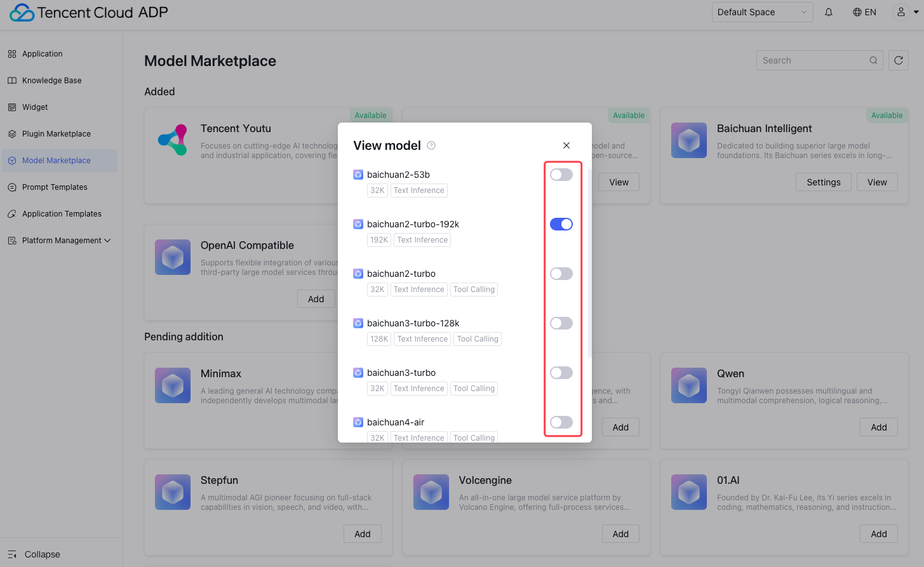The width and height of the screenshot is (924, 567).
Task: Open the Widget section
Action: point(60,107)
